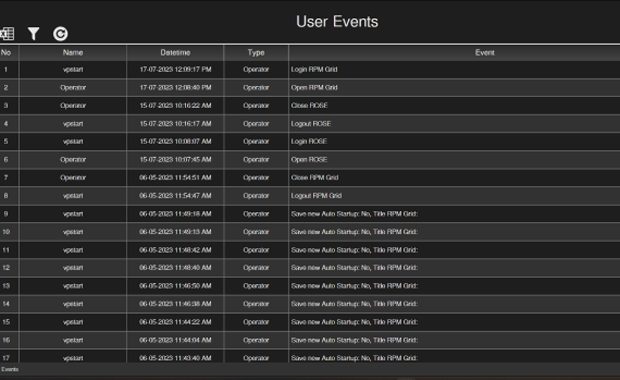Sort by the Datetime column header
The height and width of the screenshot is (380, 620).
(175, 53)
